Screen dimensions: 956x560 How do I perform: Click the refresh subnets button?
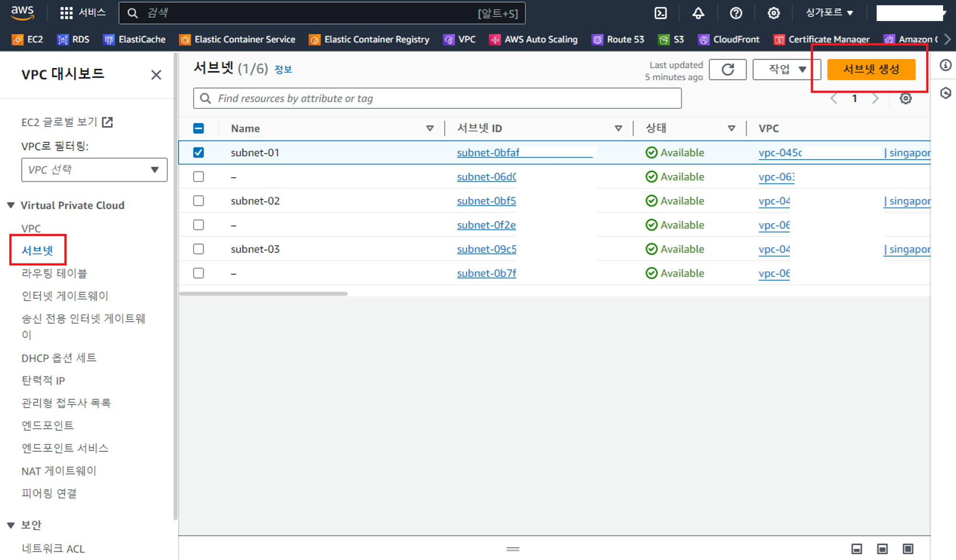728,69
